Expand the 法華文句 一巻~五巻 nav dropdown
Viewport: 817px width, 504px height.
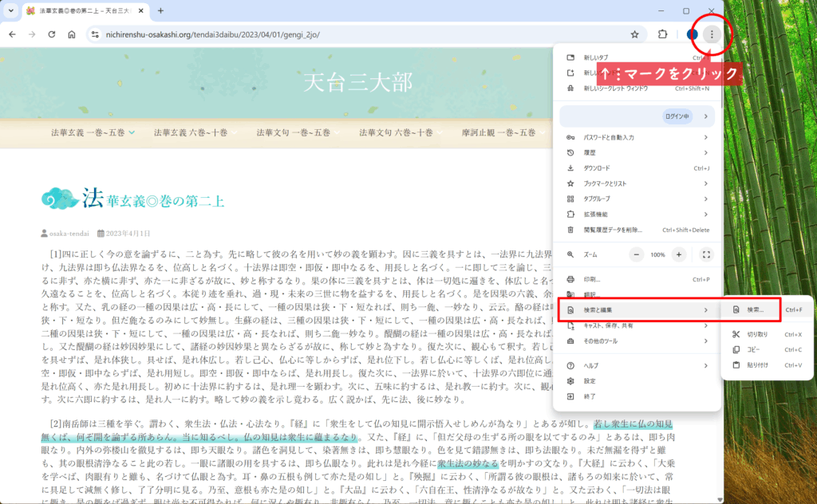click(297, 132)
